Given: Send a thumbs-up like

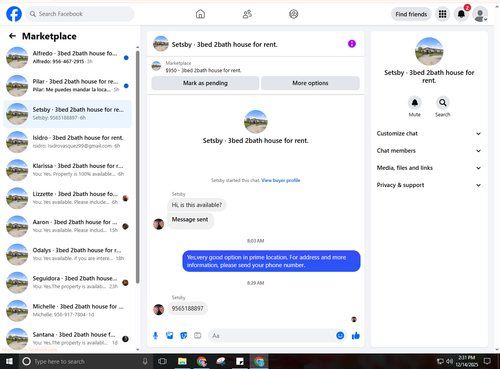Looking at the screenshot, I should pyautogui.click(x=356, y=336).
